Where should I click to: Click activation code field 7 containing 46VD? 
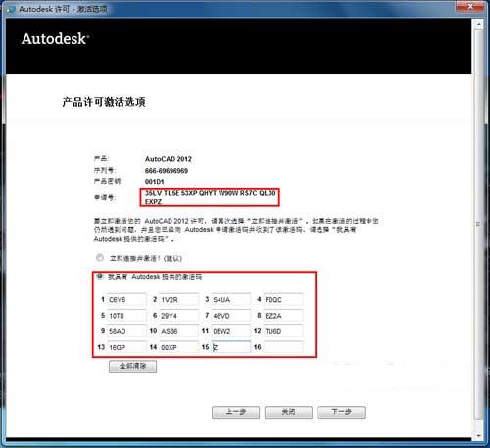[x=231, y=316]
